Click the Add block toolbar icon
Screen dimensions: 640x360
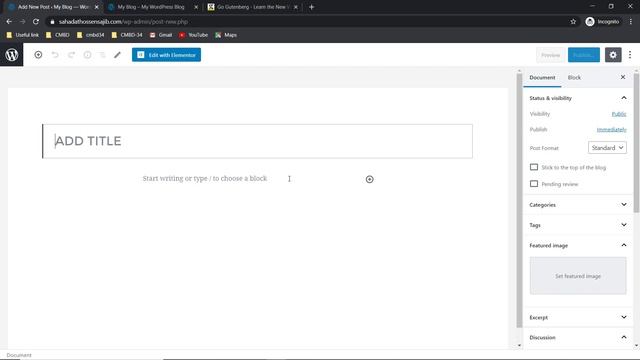click(38, 55)
